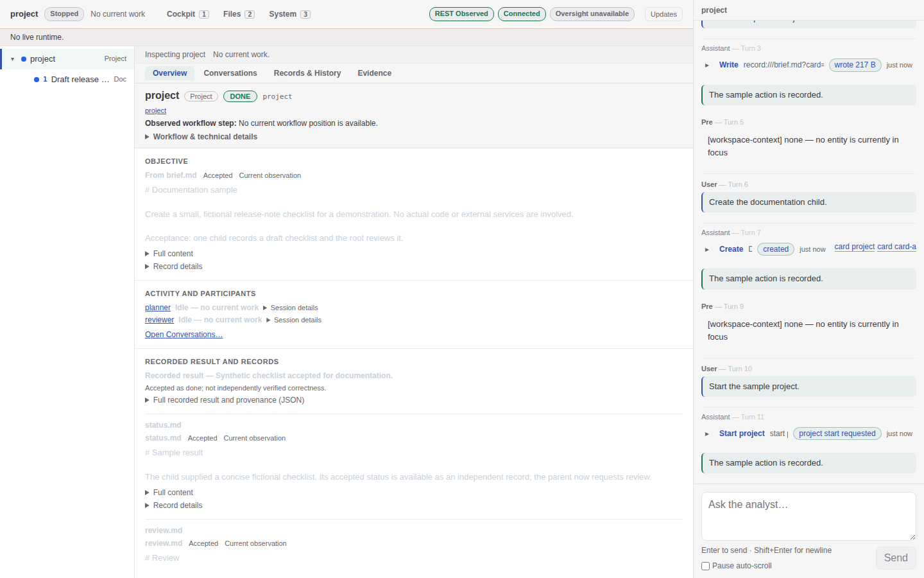The height and width of the screenshot is (578, 924).
Task: Open the reviewer participant link
Action: (x=159, y=320)
